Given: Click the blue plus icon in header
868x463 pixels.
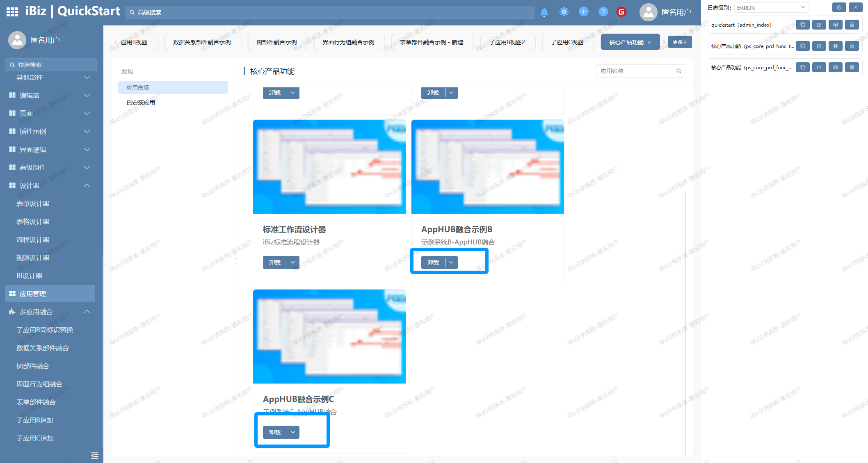Looking at the screenshot, I should tap(583, 12).
